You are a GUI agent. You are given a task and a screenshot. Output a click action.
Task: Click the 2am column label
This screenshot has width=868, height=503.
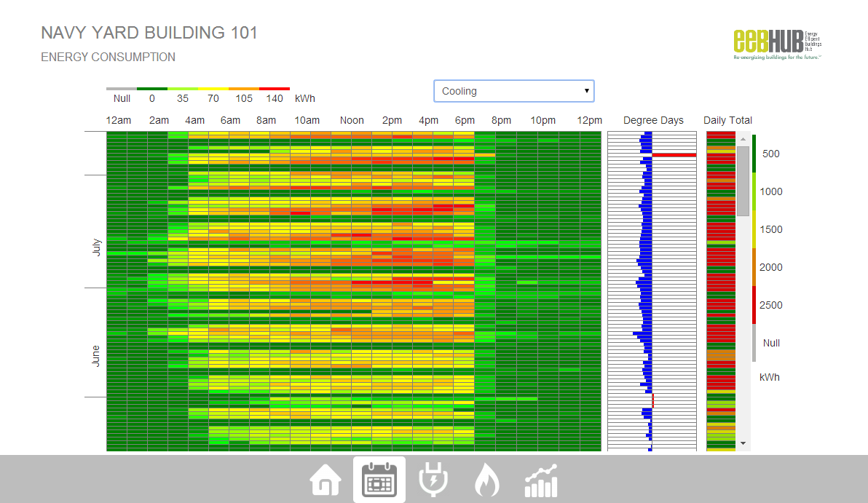[159, 120]
